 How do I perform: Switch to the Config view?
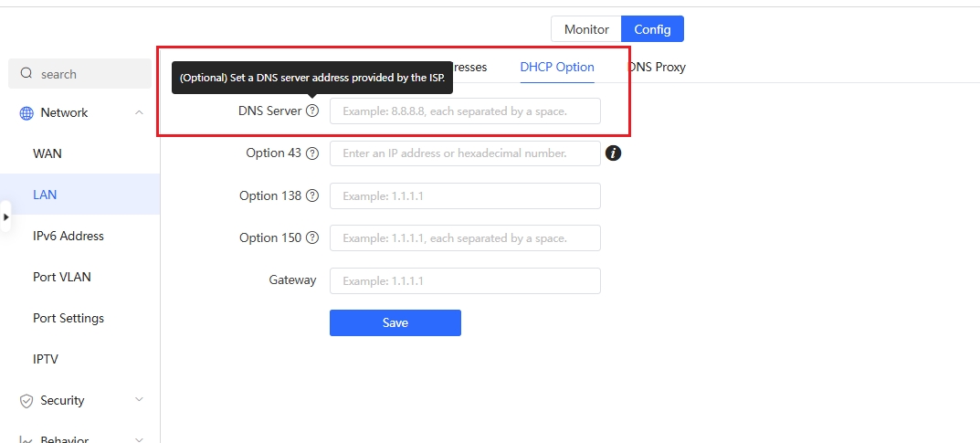click(652, 29)
